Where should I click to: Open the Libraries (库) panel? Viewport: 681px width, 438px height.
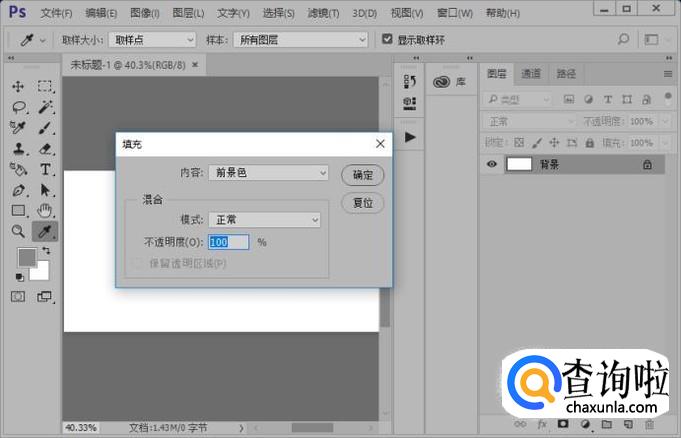451,83
